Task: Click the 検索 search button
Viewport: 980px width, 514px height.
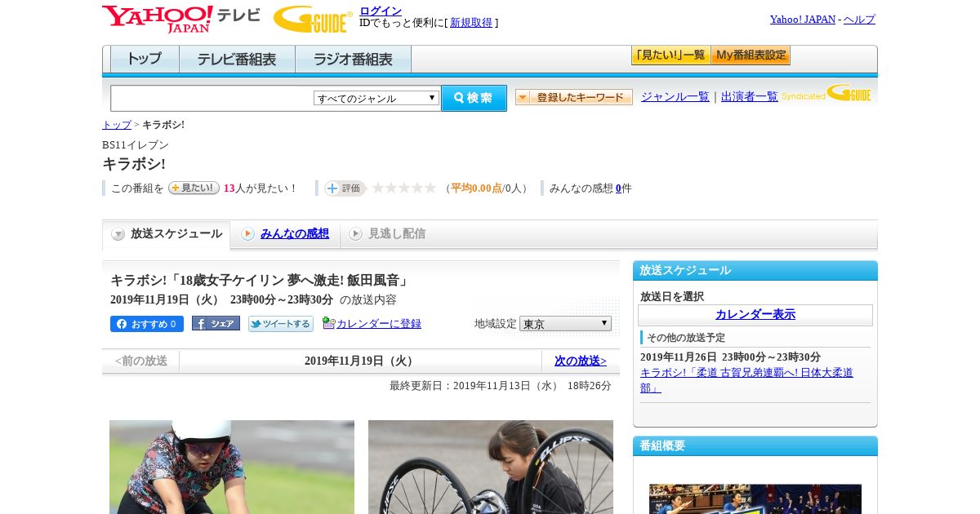Action: coord(474,98)
